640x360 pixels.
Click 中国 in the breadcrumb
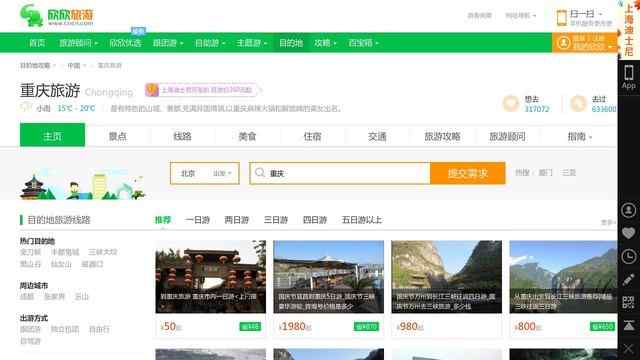coord(74,65)
